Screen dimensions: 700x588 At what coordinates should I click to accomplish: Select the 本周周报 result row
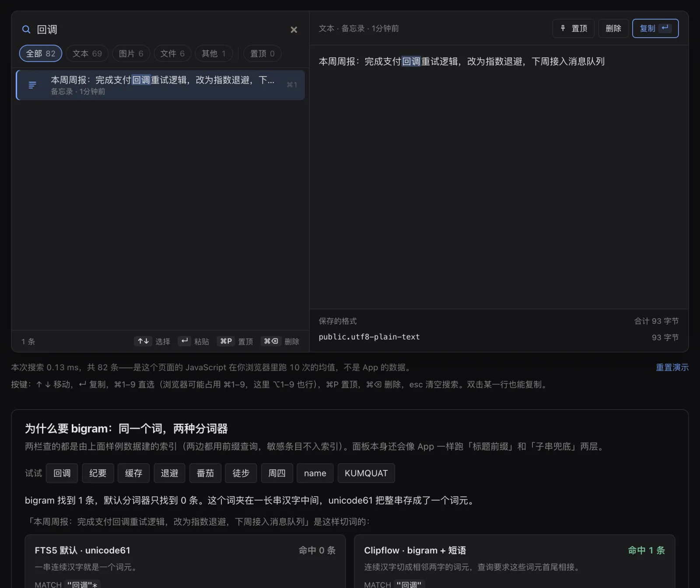pyautogui.click(x=160, y=85)
